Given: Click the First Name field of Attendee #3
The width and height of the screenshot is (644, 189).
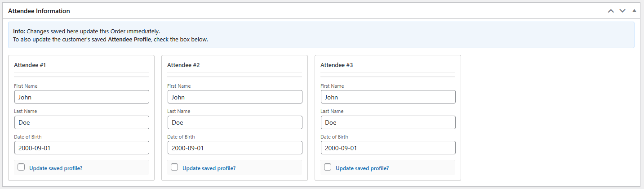Looking at the screenshot, I should tap(388, 97).
